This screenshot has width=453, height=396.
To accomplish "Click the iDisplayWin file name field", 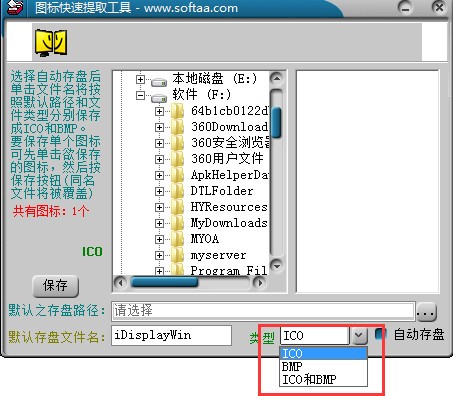I will pos(171,335).
